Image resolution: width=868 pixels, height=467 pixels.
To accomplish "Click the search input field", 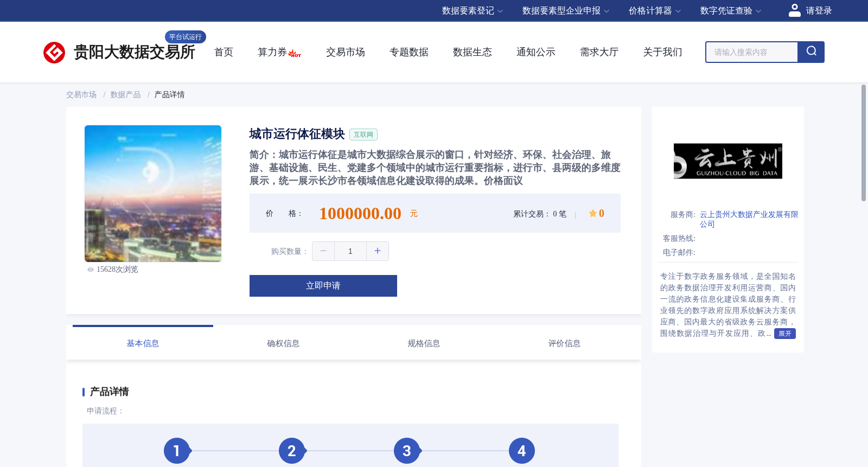I will click(752, 52).
